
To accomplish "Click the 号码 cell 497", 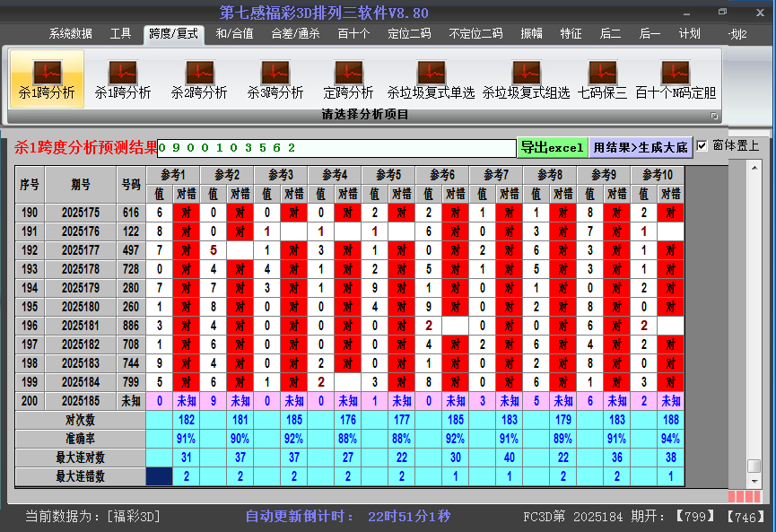I will 131,250.
